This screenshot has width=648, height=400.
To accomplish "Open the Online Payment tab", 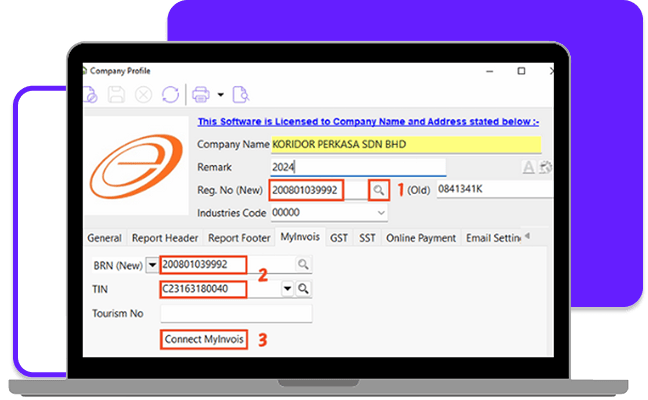I will click(x=421, y=238).
